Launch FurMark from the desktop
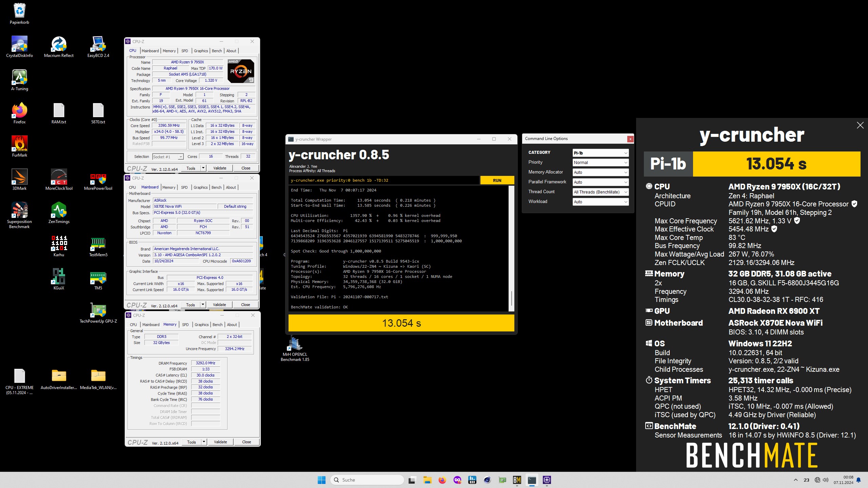Image resolution: width=868 pixels, height=488 pixels. 19,146
